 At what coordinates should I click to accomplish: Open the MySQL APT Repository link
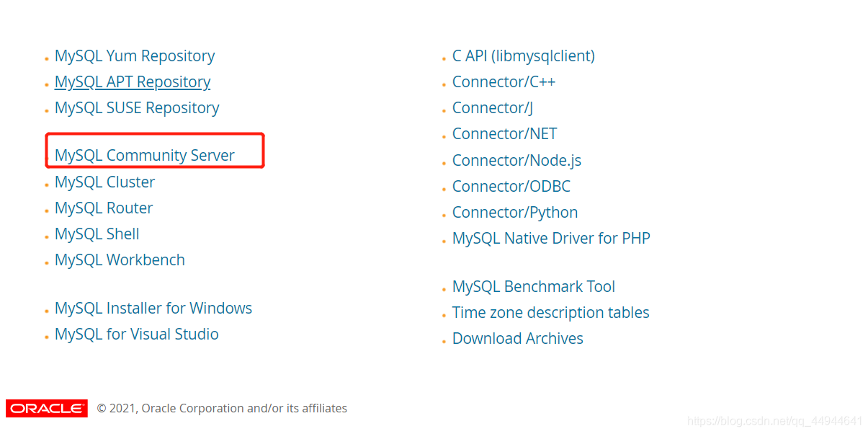click(133, 82)
